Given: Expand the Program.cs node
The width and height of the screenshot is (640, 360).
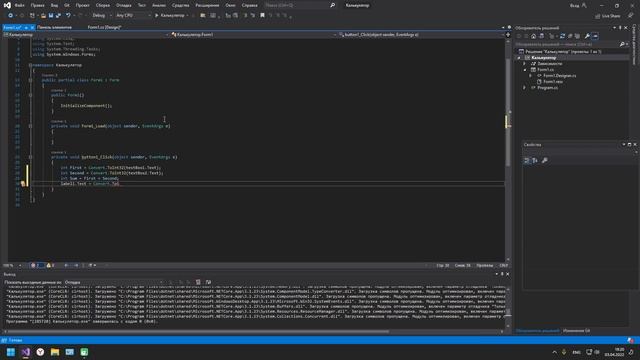Looking at the screenshot, I should (x=525, y=88).
